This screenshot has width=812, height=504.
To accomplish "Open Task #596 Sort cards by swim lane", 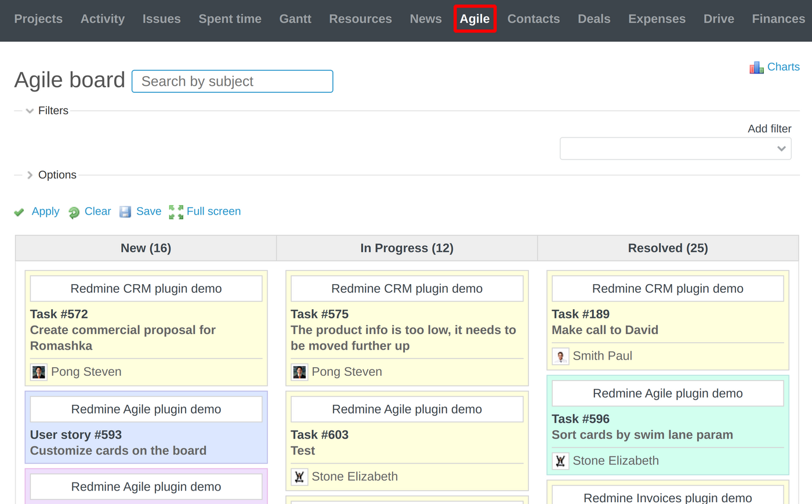I will click(641, 434).
